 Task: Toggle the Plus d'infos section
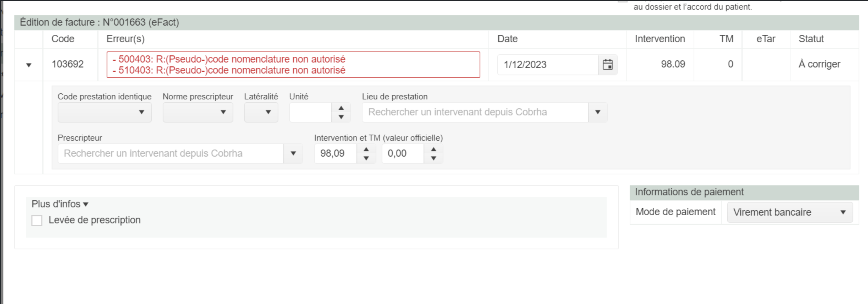(60, 204)
